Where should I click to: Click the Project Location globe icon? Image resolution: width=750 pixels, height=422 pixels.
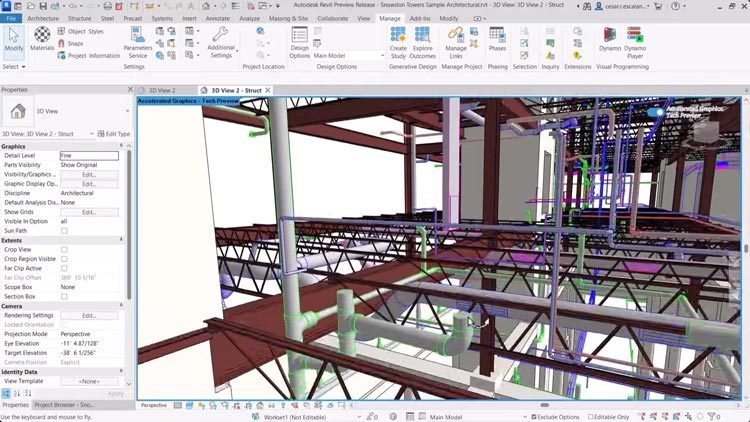click(x=260, y=31)
